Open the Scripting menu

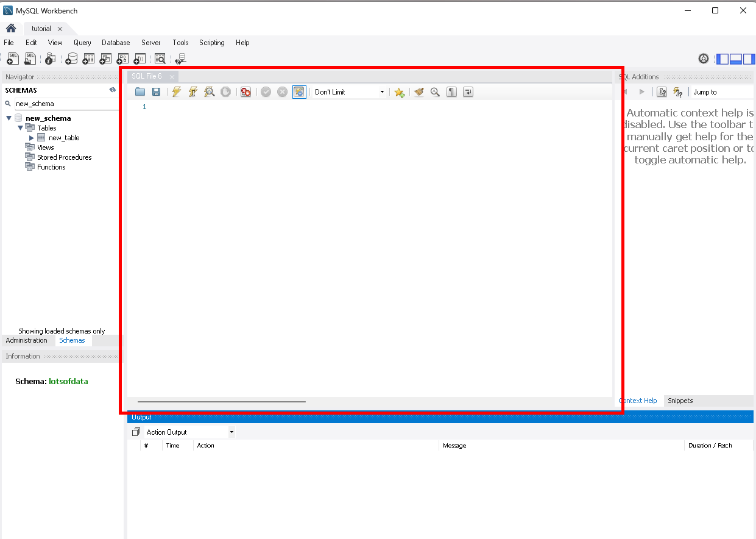tap(212, 43)
